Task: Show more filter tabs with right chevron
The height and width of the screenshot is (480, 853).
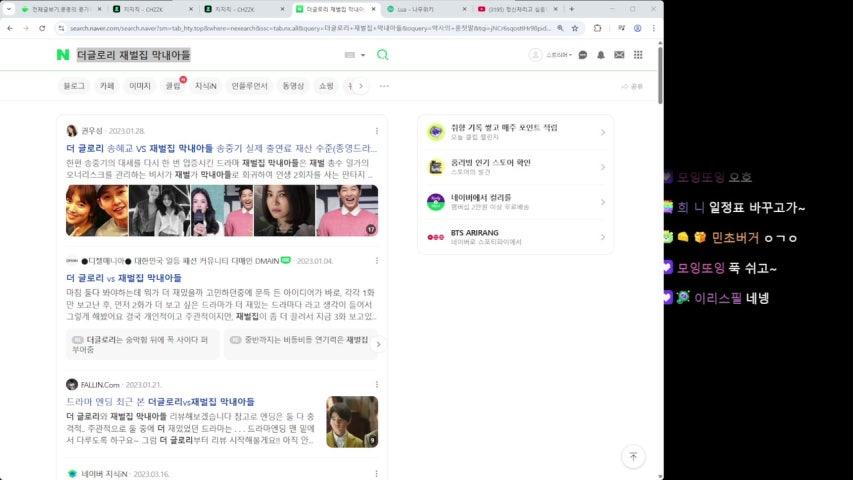Action: point(361,86)
